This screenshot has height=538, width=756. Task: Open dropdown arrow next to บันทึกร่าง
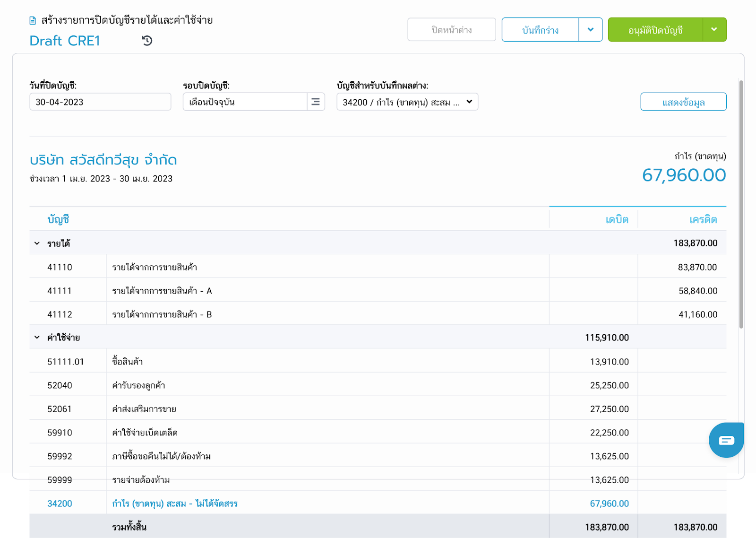pos(591,30)
